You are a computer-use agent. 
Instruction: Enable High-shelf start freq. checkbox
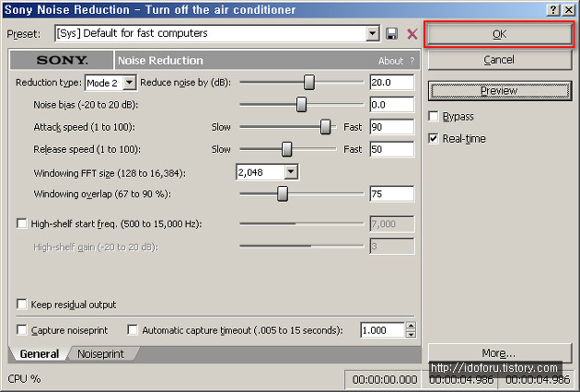coord(22,224)
